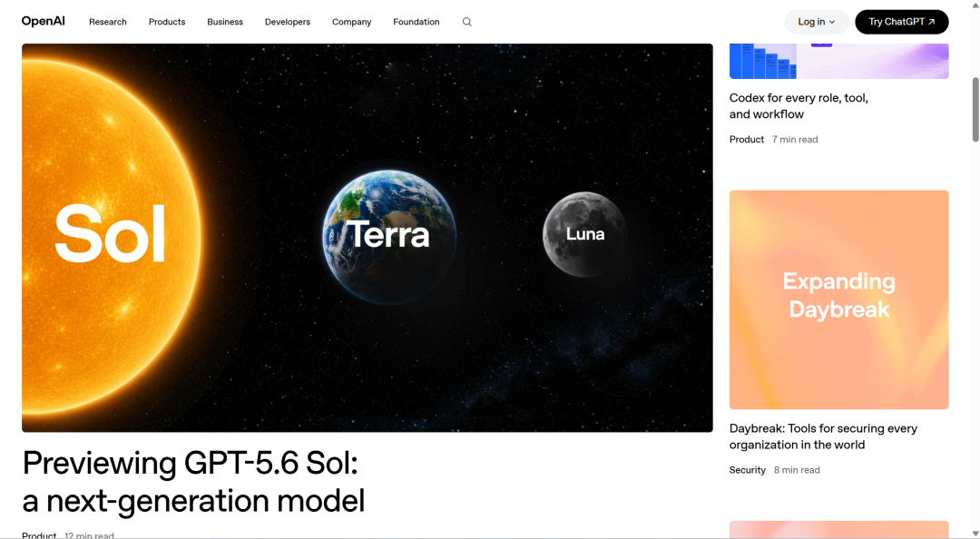Viewport: 980px width, 539px height.
Task: Open the Sol Terra Luna hero image
Action: click(367, 238)
